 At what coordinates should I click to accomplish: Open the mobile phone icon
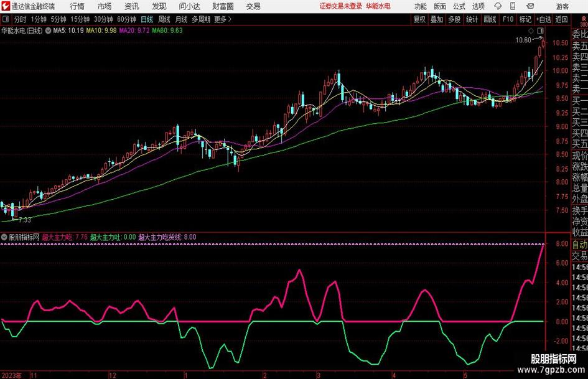click(x=513, y=6)
